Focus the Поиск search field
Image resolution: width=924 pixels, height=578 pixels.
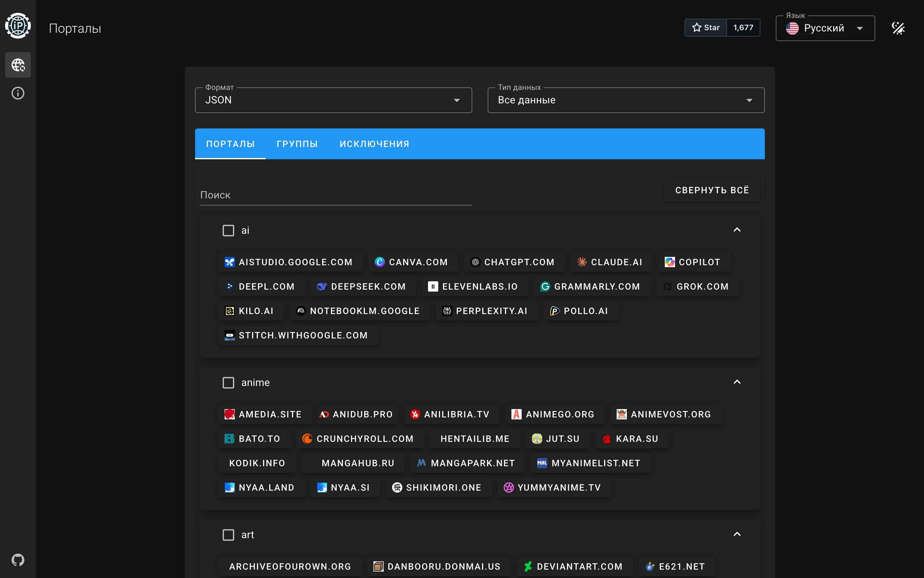pos(336,195)
